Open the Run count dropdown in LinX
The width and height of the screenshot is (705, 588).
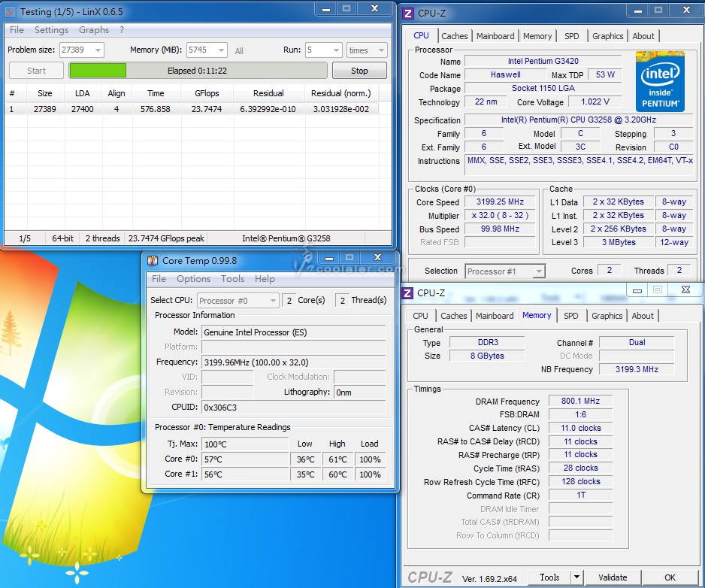pyautogui.click(x=336, y=50)
